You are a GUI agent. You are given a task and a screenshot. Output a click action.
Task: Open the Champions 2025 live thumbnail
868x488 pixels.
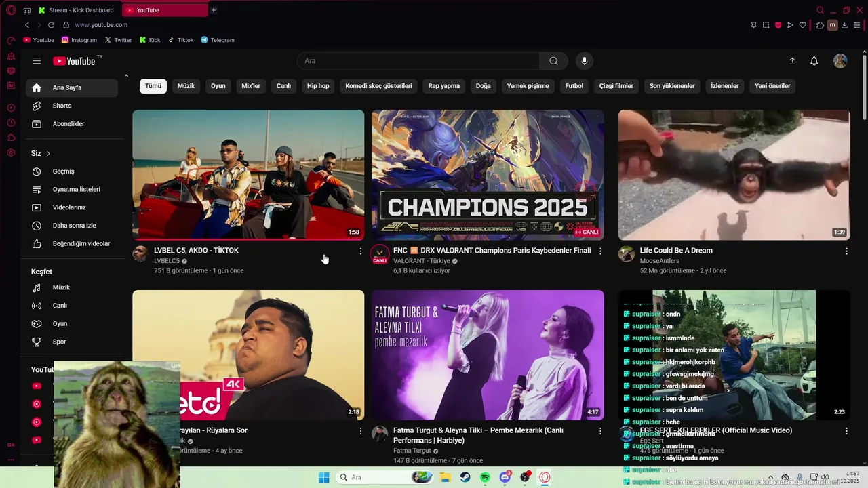[488, 175]
